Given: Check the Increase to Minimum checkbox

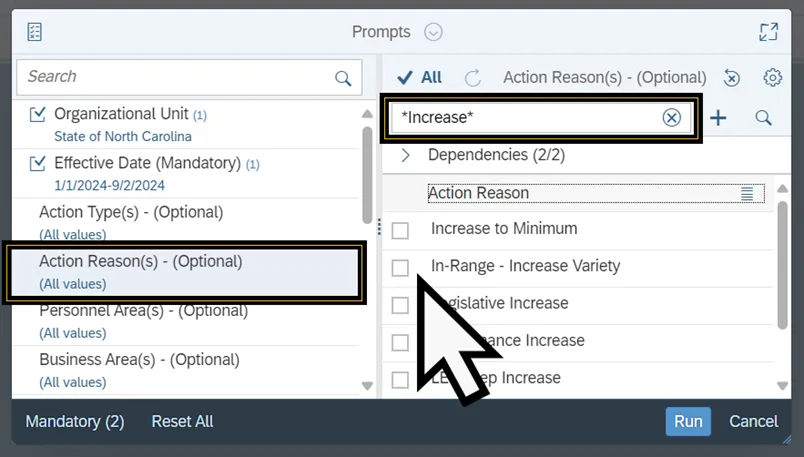Looking at the screenshot, I should tap(400, 230).
